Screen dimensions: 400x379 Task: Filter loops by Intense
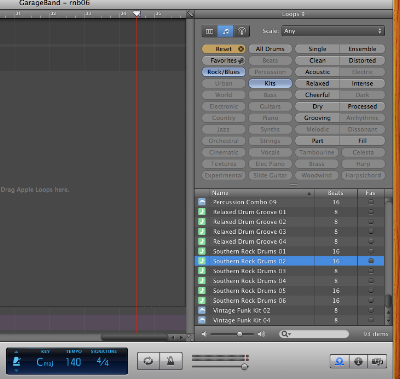point(362,83)
